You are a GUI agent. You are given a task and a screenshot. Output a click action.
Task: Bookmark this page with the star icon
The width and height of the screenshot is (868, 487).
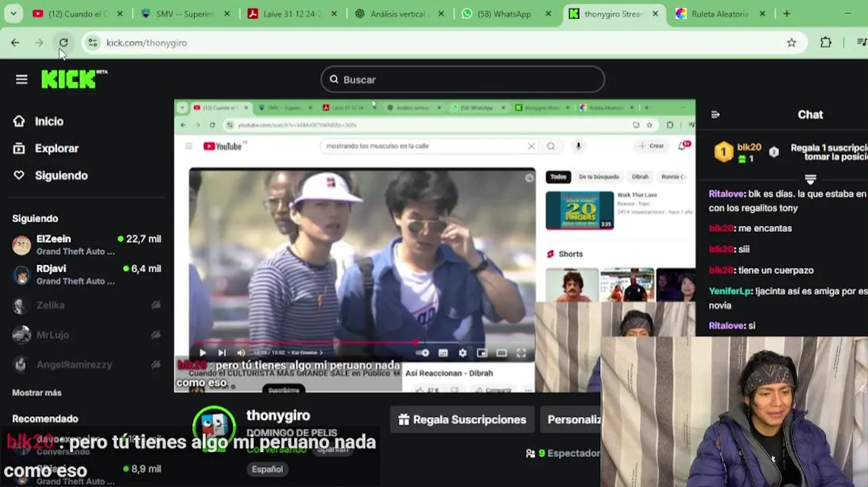tap(792, 43)
